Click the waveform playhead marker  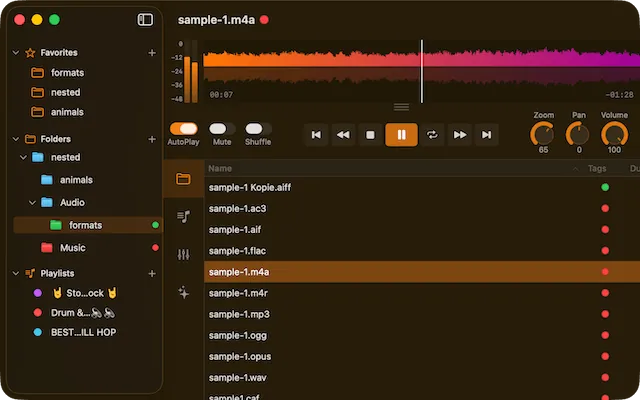pos(422,71)
